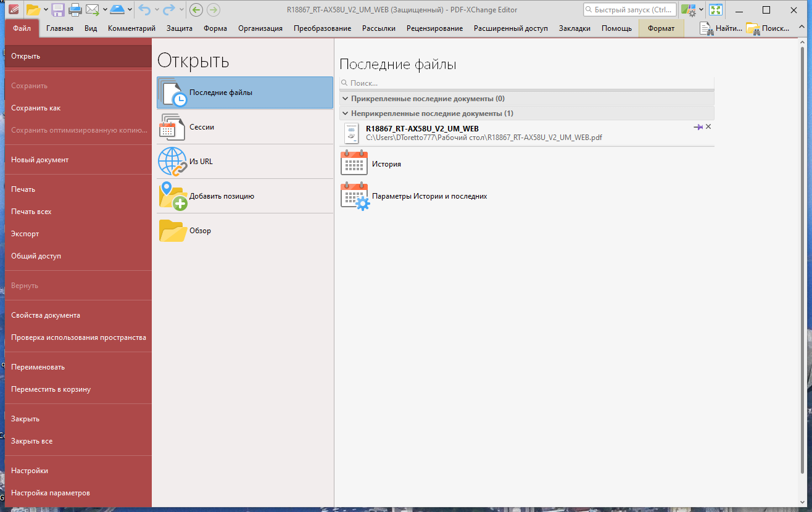Open Сессии sessions list
This screenshot has width=812, height=512.
(x=245, y=127)
